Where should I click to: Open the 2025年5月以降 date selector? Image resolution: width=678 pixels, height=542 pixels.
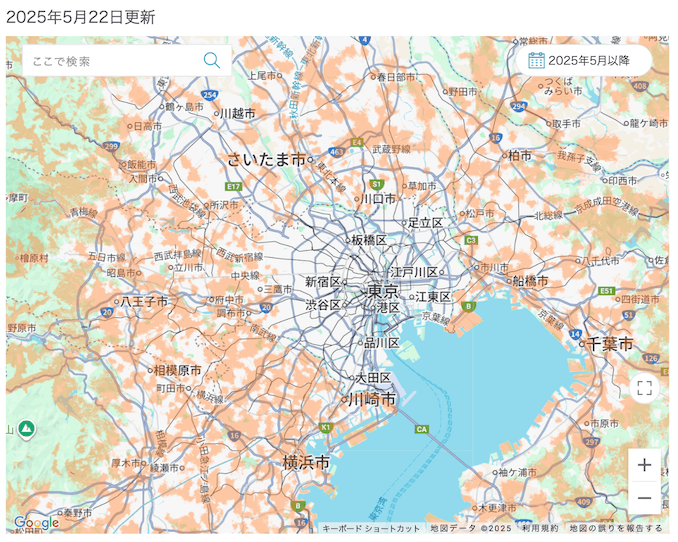click(x=584, y=61)
